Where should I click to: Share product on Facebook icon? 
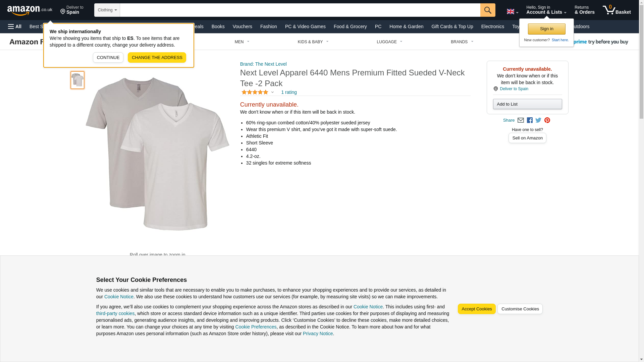point(529,120)
